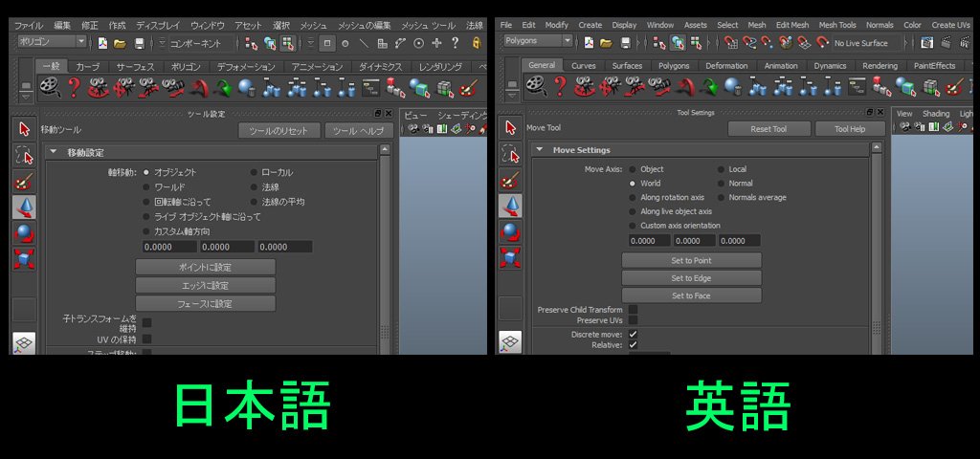Select Normals average radio in English window
This screenshot has width=980, height=459.
click(721, 197)
